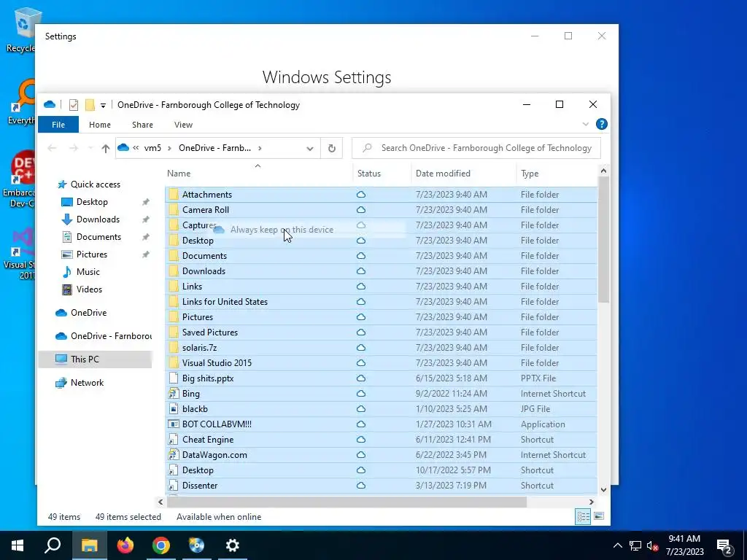The image size is (747, 560).
Task: Switch to the Share ribbon tab
Action: 142,125
